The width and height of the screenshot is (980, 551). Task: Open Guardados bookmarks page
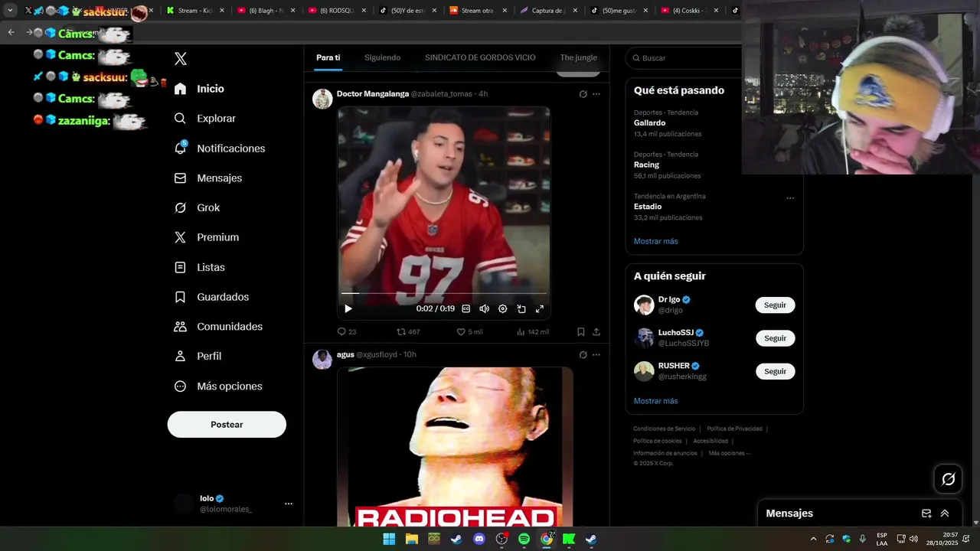point(211,297)
